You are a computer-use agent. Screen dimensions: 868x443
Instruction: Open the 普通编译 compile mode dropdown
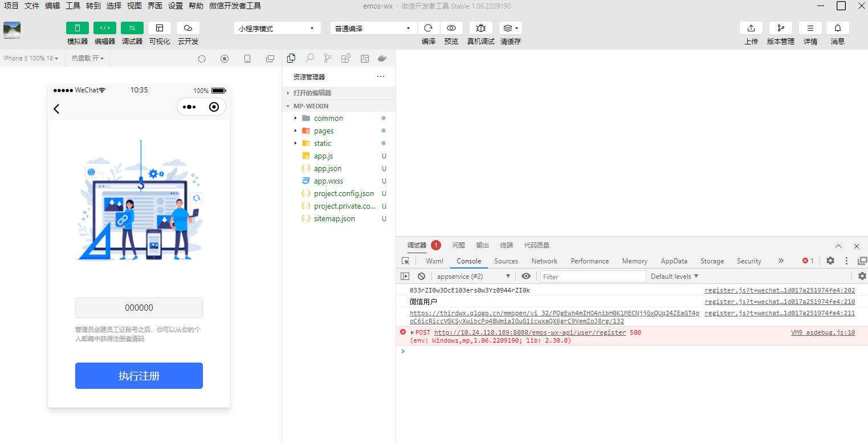click(373, 29)
